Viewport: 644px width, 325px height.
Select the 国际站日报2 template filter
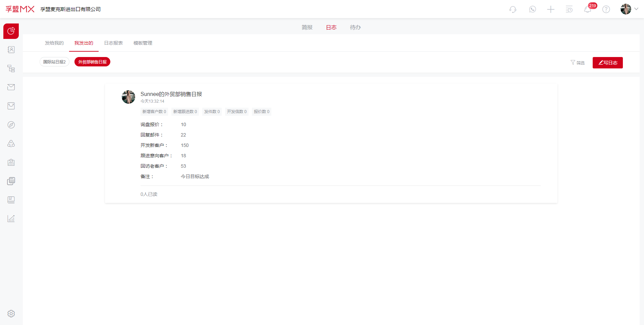[x=54, y=62]
